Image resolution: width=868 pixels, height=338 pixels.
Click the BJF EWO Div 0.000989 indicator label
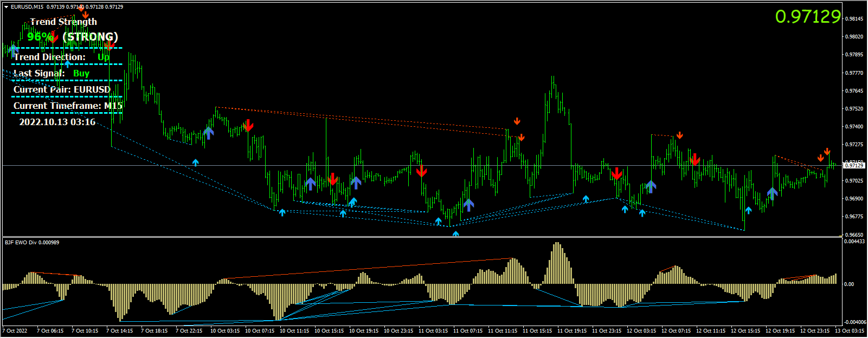[x=32, y=243]
